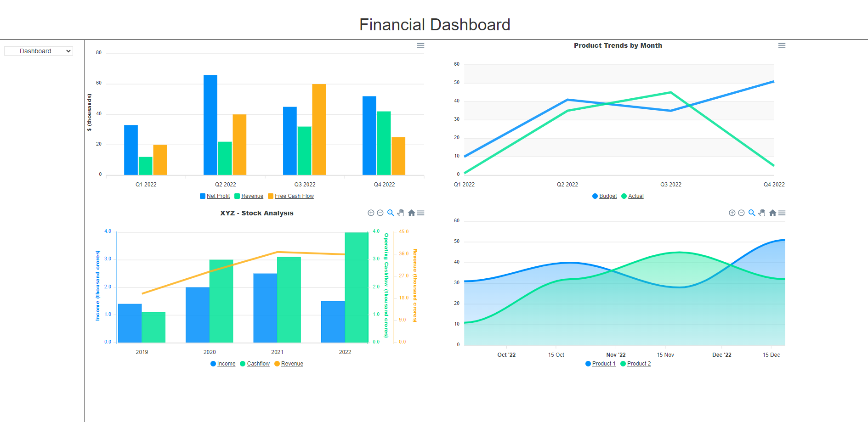868x422 pixels.
Task: Zoom in on XYZ Stock Analysis chart
Action: [371, 213]
